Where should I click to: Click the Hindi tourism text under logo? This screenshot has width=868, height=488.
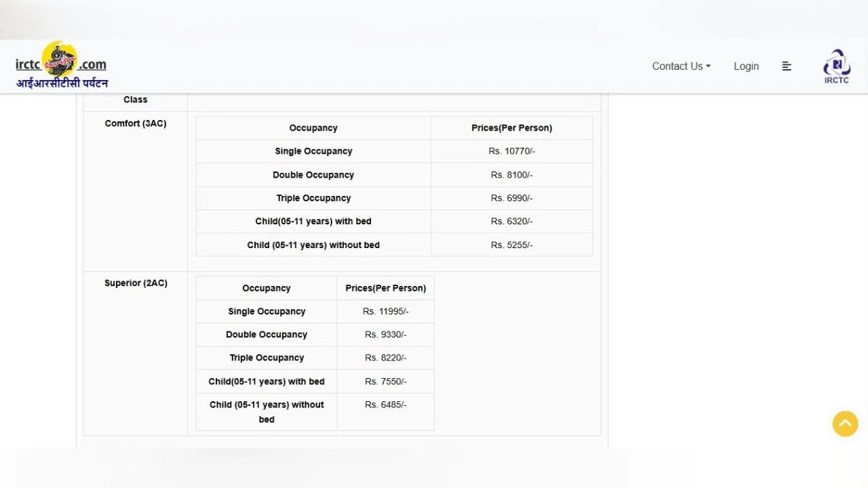click(x=62, y=83)
